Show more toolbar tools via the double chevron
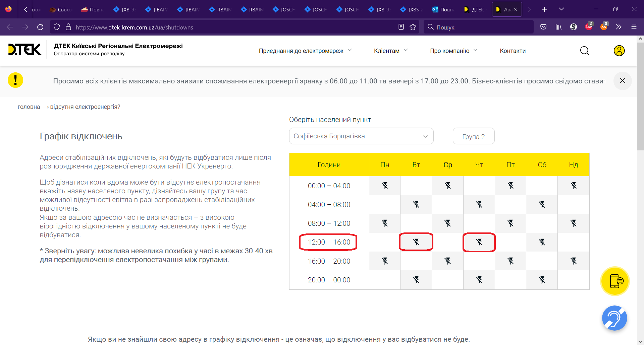This screenshot has width=644, height=345. 619,27
